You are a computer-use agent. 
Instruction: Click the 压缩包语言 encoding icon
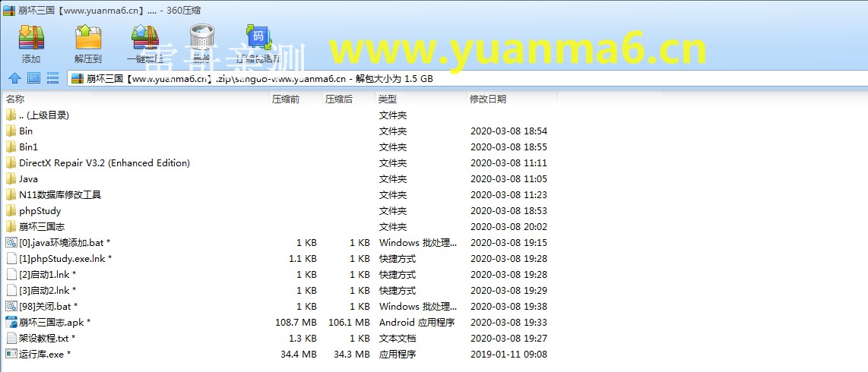click(258, 38)
